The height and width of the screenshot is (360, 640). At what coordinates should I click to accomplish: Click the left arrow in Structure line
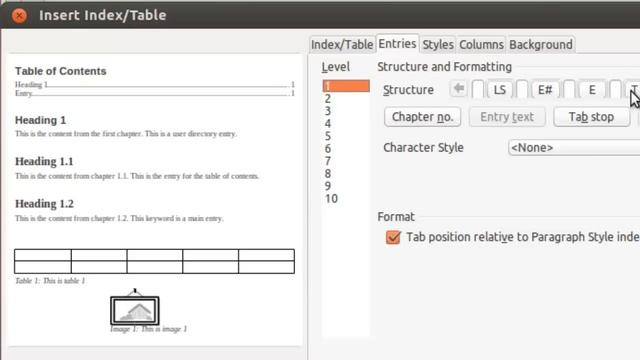tap(459, 89)
